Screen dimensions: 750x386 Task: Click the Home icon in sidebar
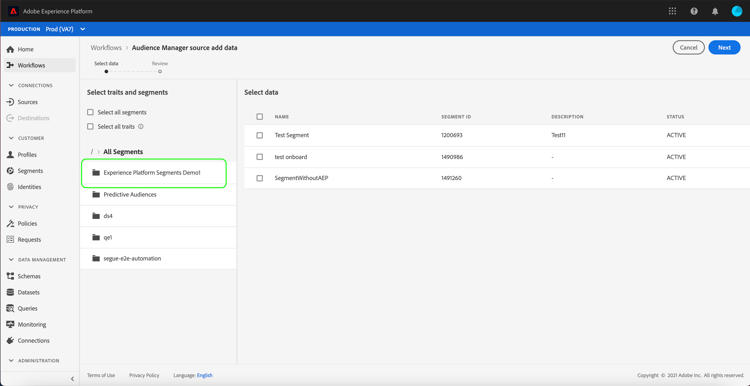[10, 49]
